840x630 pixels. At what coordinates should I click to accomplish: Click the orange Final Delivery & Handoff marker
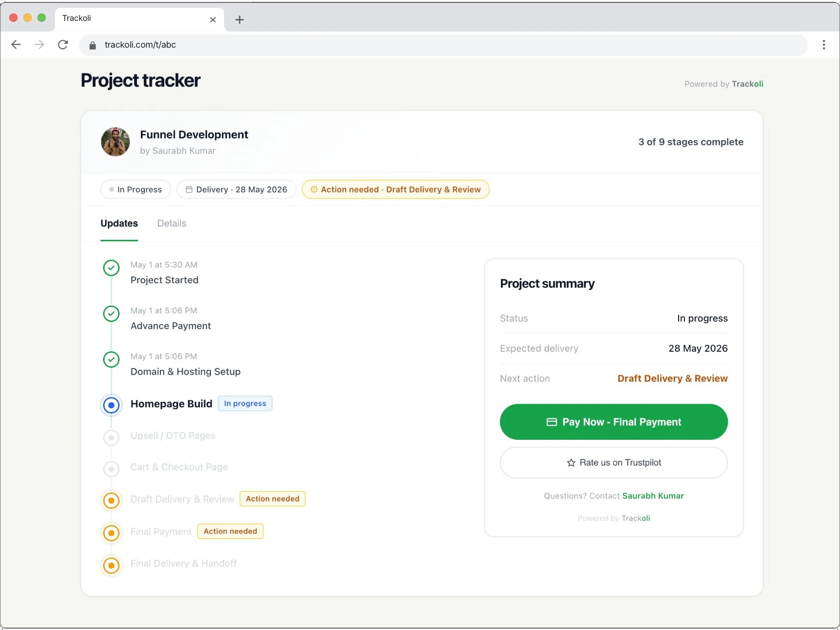tap(111, 565)
